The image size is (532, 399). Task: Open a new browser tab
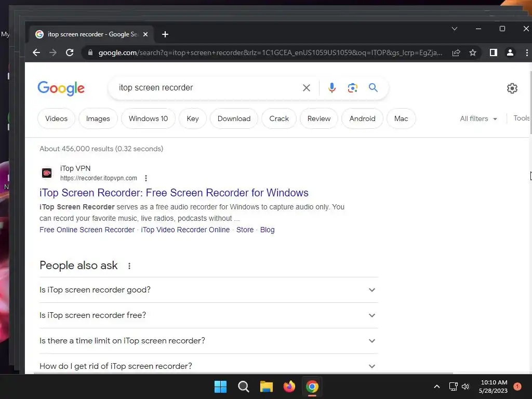(x=165, y=34)
